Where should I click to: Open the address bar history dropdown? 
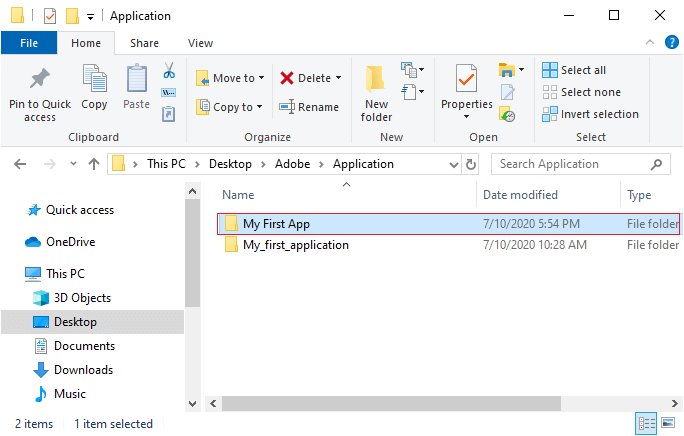point(454,165)
